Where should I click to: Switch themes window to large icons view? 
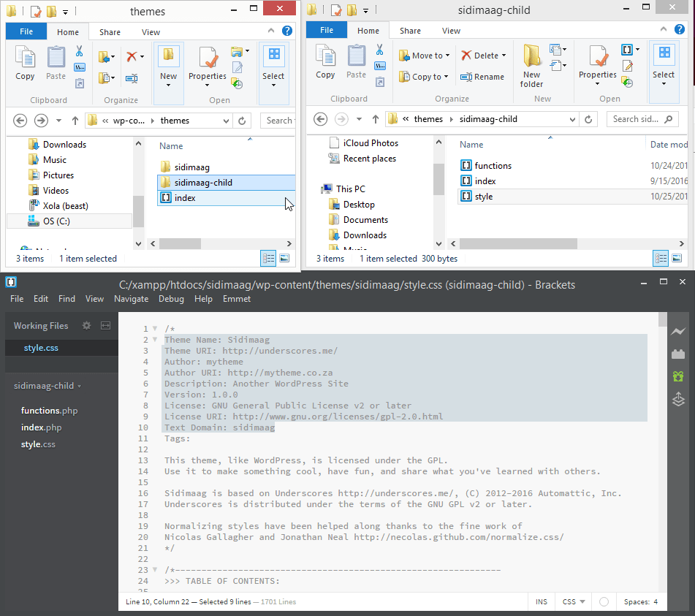284,258
